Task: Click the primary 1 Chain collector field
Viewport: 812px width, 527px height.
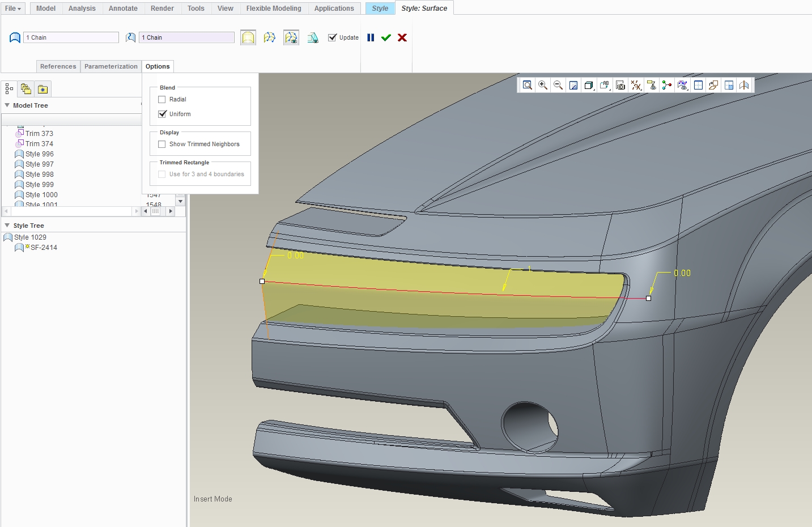Action: (71, 37)
